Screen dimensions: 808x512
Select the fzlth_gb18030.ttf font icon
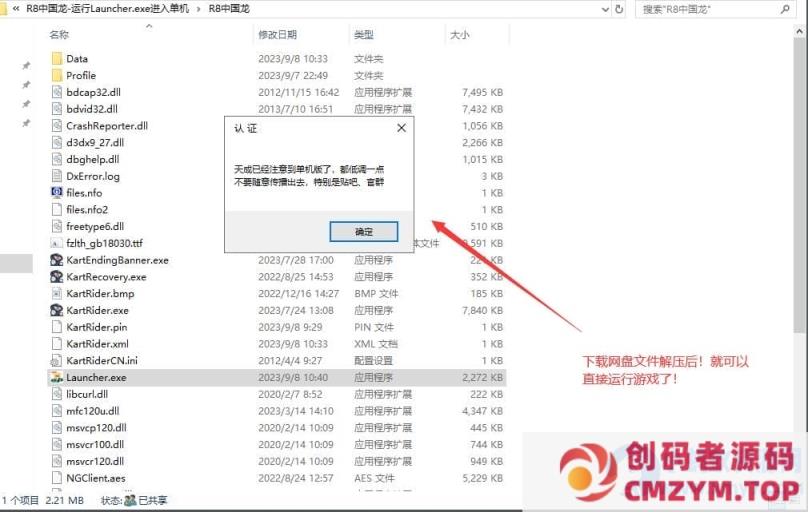pos(57,243)
